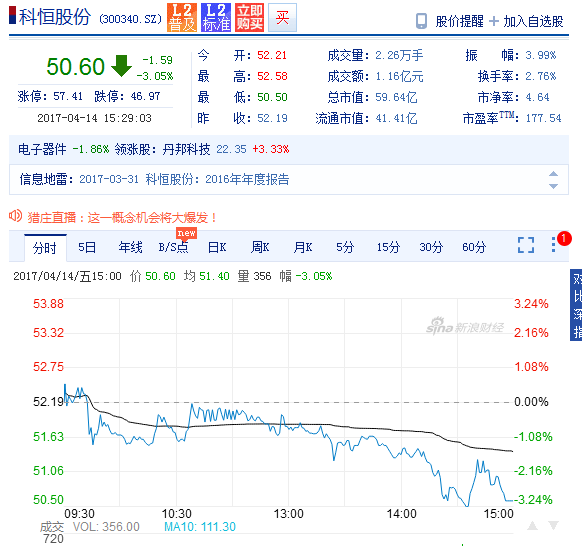Screen dimensions: 582x546
Task: Collapse the volume panel with up triangle
Action: click(533, 525)
